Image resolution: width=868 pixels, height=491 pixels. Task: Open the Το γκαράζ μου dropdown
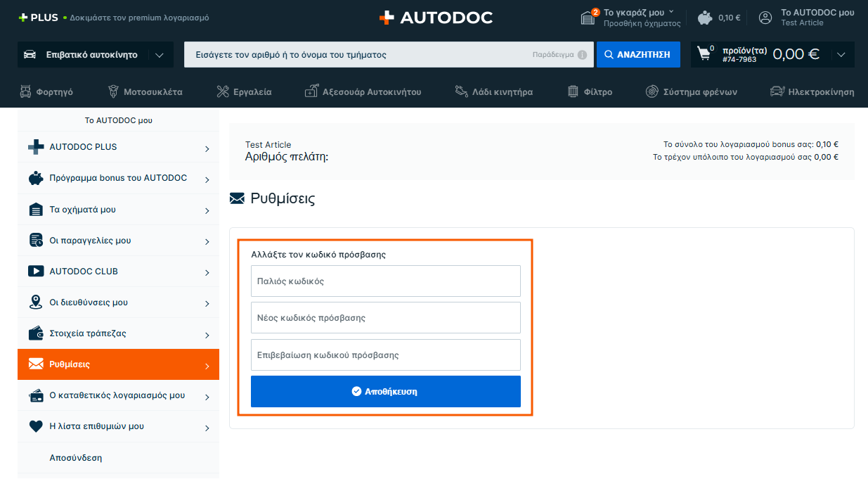639,13
